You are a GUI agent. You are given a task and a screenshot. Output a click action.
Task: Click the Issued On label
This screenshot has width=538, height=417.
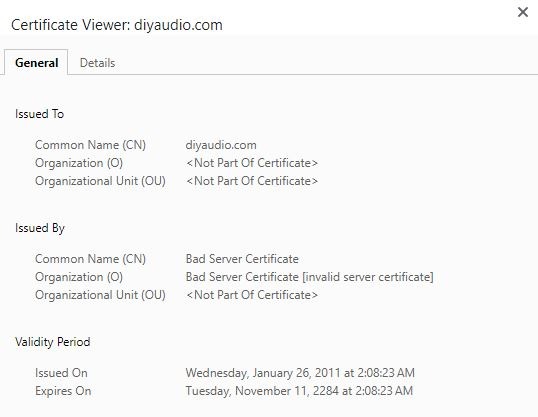pos(61,373)
